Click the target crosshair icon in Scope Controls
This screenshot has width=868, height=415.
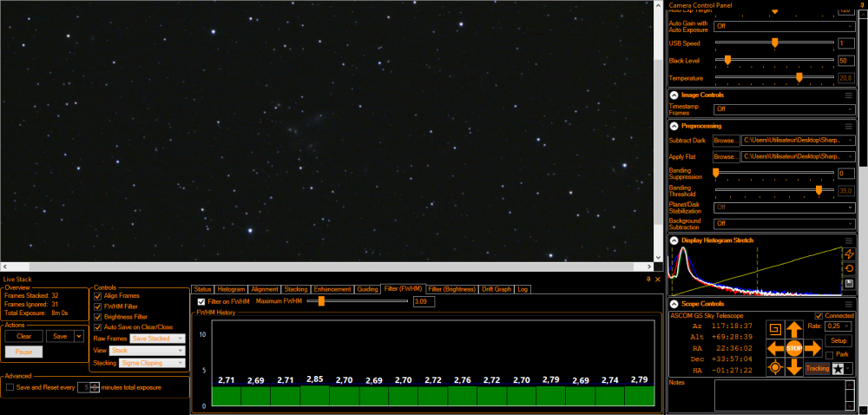click(x=775, y=367)
